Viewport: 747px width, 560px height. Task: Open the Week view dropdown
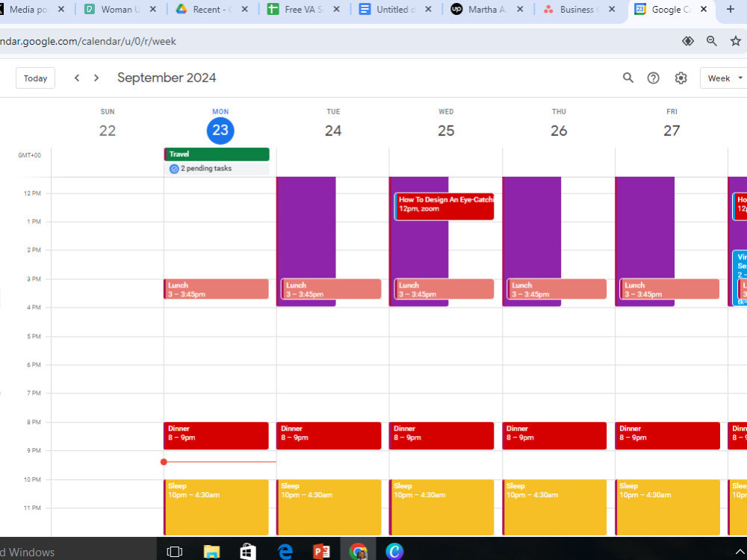coord(724,78)
